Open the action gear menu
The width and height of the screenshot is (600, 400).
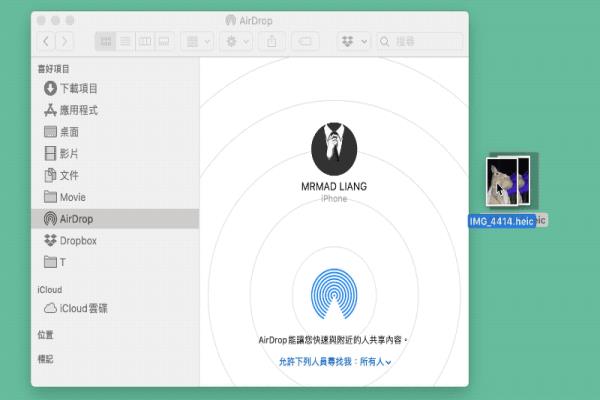[x=237, y=41]
